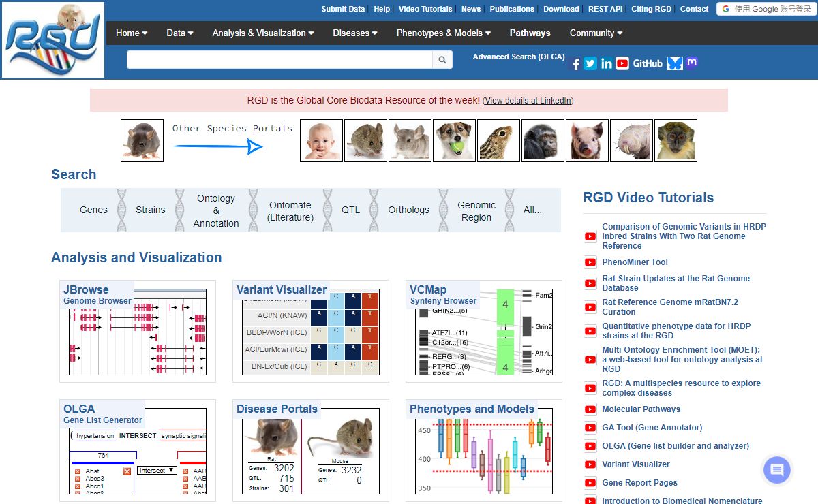Open JBrowse Genome Browser card
Viewport: 818px width, 504px height.
pyautogui.click(x=138, y=331)
